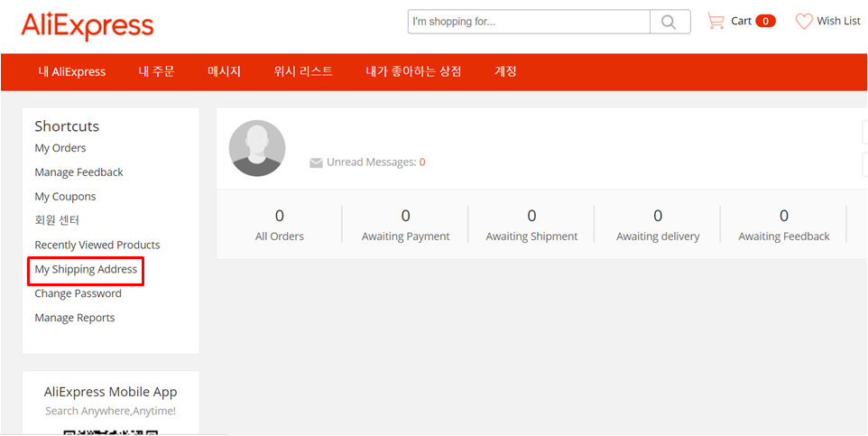Click the Shortcuts heading
868x436 pixels.
(67, 126)
